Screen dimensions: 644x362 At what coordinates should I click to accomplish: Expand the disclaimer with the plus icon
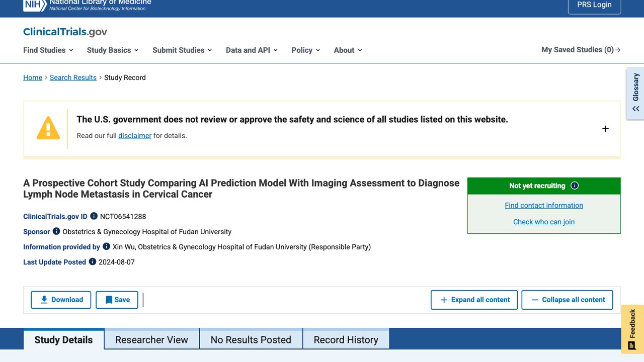(605, 129)
